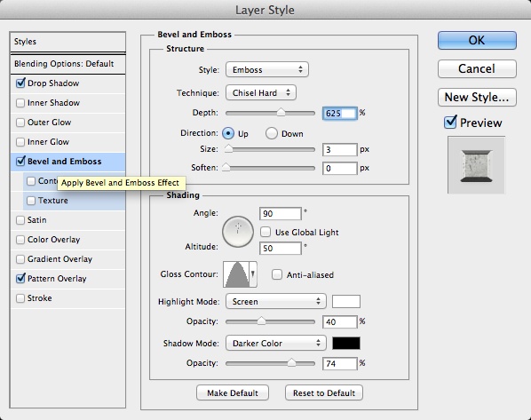
Task: Enable the Texture checkbox
Action: click(31, 201)
